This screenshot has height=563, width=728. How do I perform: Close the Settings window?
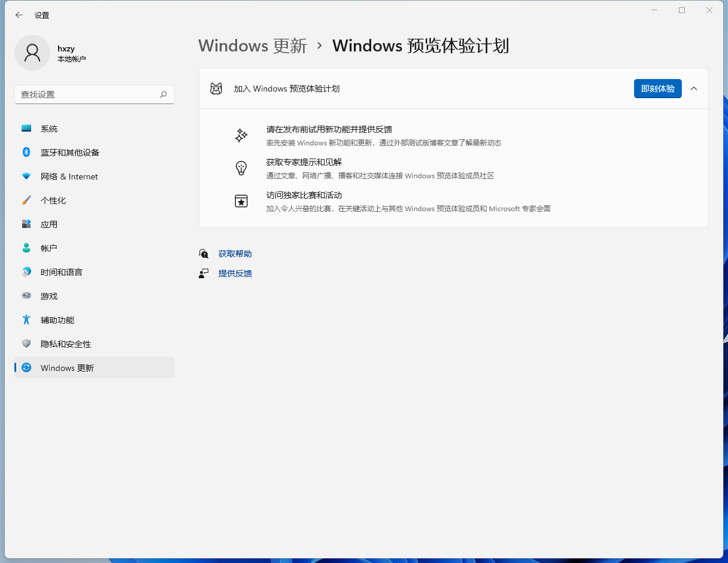pos(709,10)
